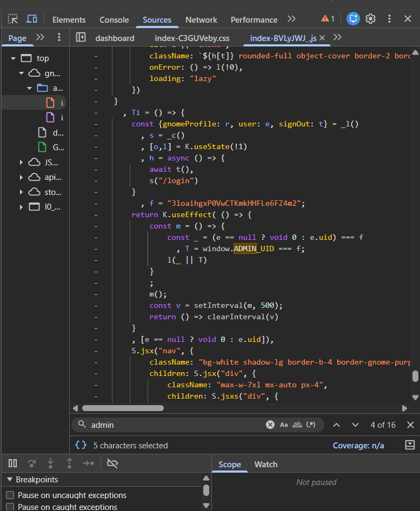The image size is (420, 511).
Task: Toggle the debugger sidebar icon near Coverage
Action: [x=410, y=445]
